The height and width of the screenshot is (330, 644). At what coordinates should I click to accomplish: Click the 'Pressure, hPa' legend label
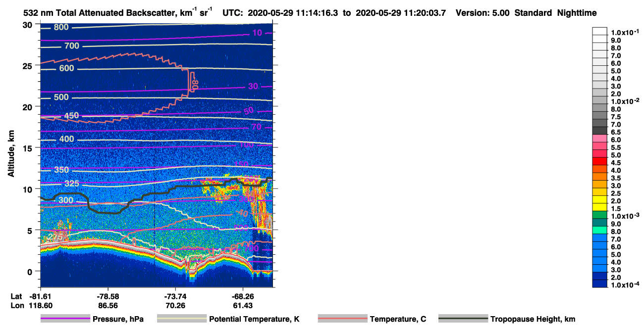pos(118,319)
